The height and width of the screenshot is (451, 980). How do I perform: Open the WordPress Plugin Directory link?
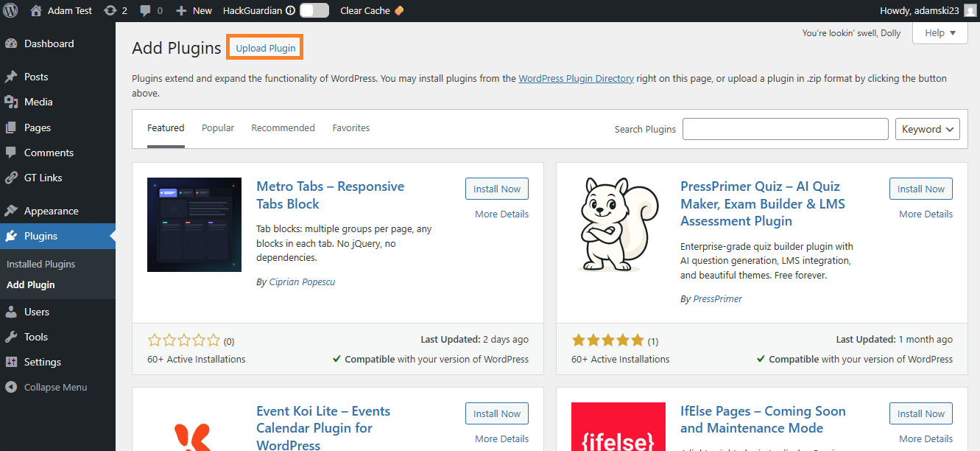[575, 78]
